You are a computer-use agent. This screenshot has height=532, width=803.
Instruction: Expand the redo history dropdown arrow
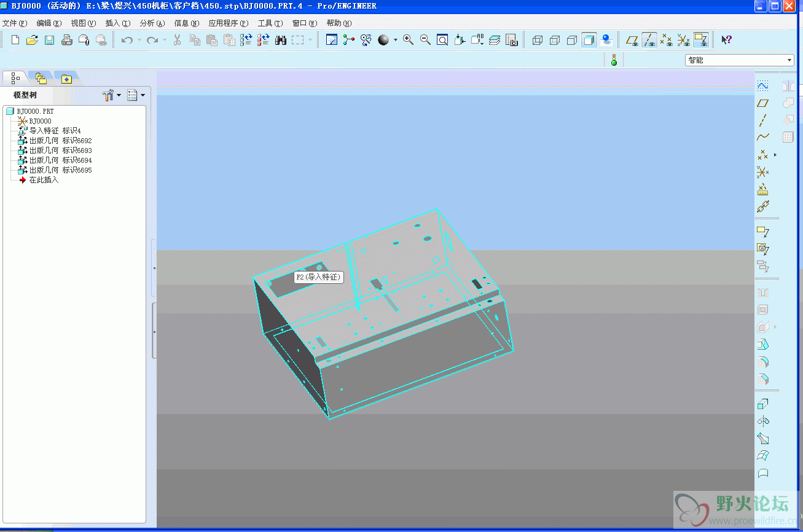[165, 40]
